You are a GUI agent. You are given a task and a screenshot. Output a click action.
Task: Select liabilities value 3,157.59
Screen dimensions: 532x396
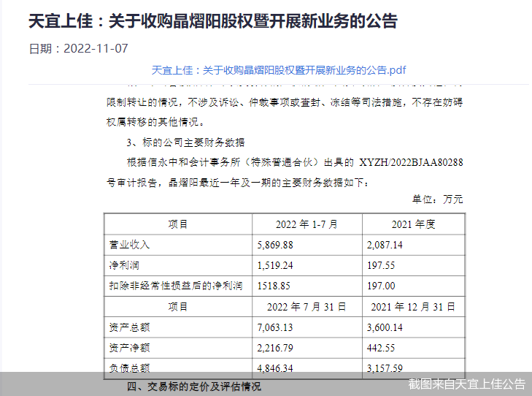pos(385,368)
